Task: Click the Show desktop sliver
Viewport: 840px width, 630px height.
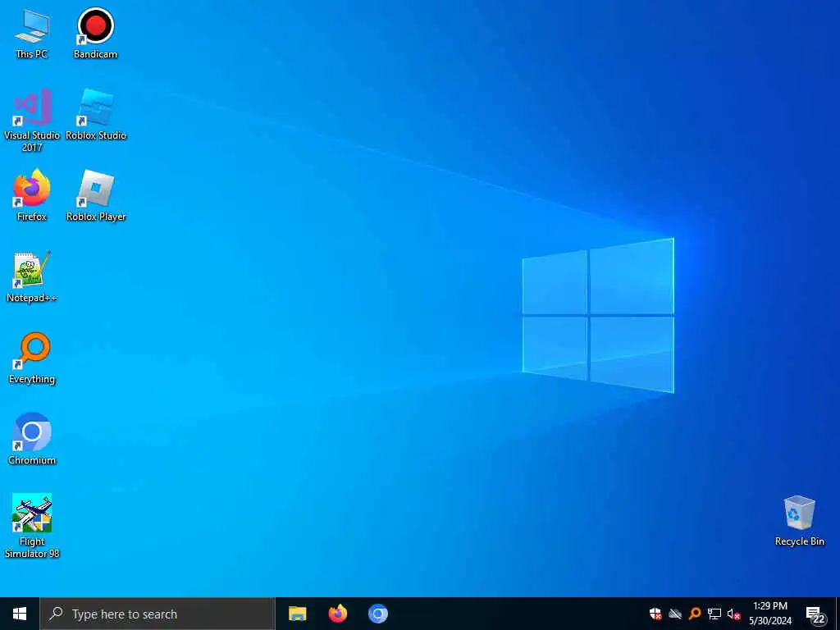Action: click(838, 614)
